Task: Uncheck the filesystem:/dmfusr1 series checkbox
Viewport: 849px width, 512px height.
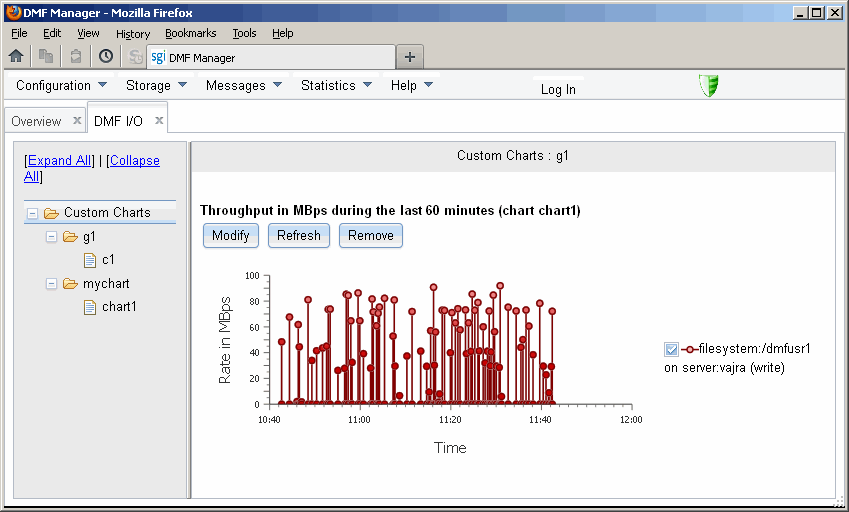Action: [671, 349]
